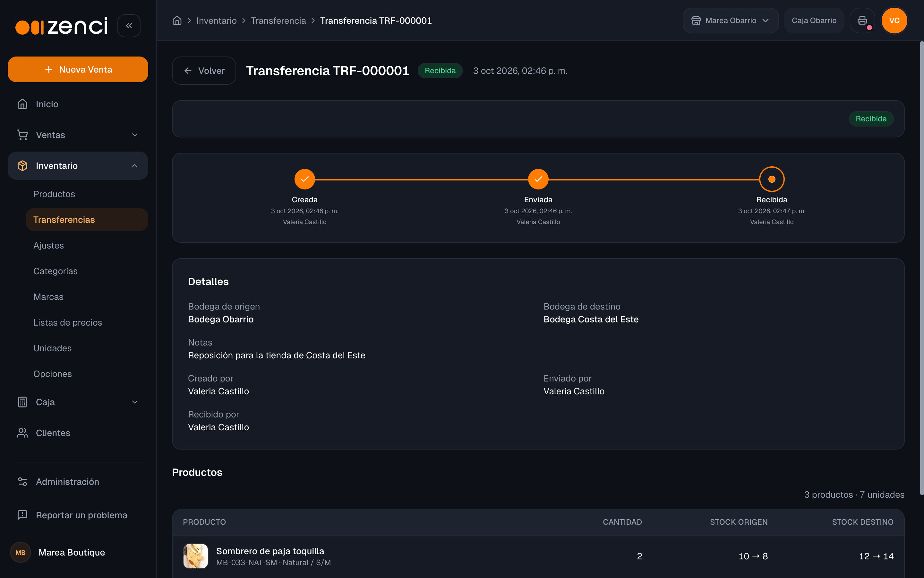Image resolution: width=924 pixels, height=578 pixels.
Task: Collapse the Inventario section
Action: pyautogui.click(x=78, y=166)
